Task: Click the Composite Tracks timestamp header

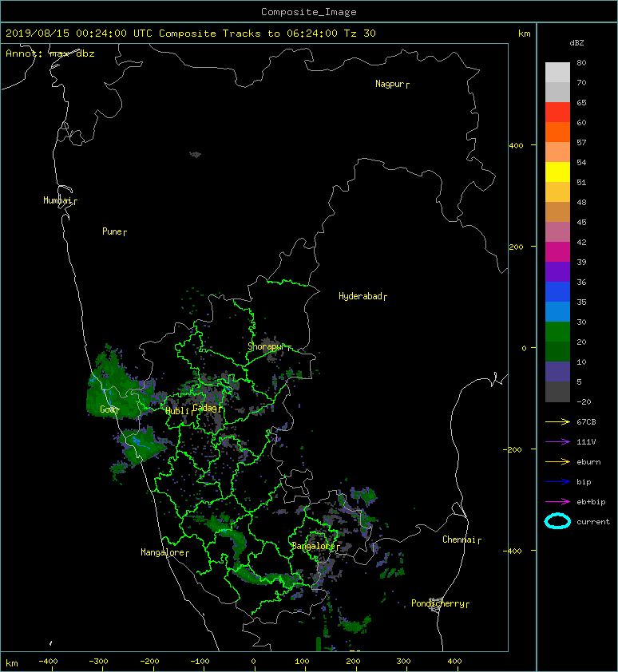Action: (190, 34)
